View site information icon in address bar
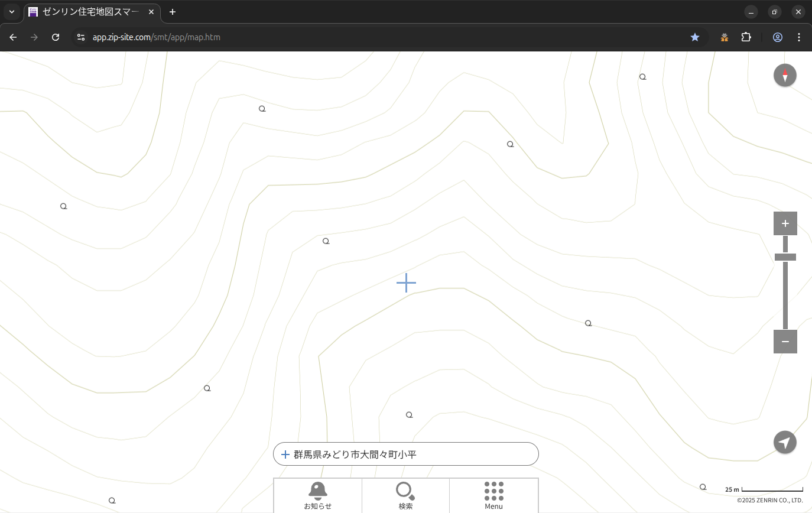This screenshot has height=513, width=812. tap(81, 37)
